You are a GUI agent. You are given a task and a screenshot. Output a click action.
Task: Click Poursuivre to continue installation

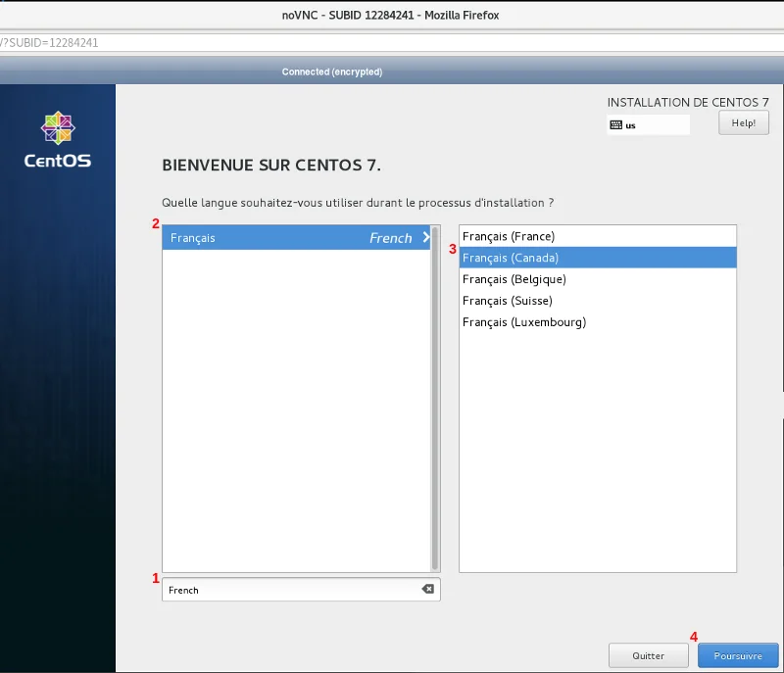(x=738, y=655)
